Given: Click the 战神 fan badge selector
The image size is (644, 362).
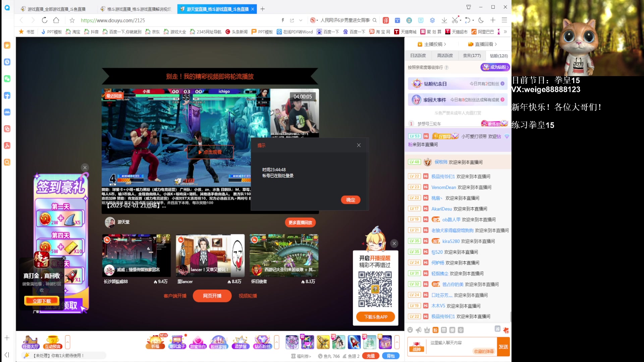Looking at the screenshot, I should [x=417, y=347].
